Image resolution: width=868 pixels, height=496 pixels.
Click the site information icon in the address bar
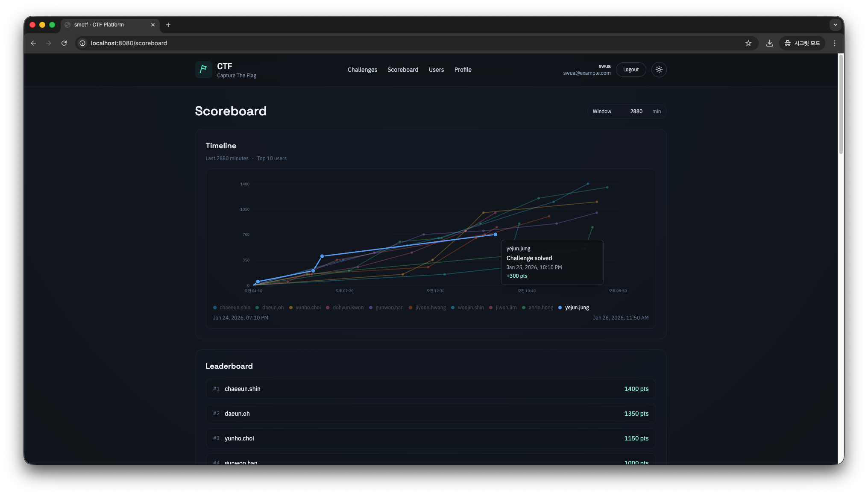point(82,43)
